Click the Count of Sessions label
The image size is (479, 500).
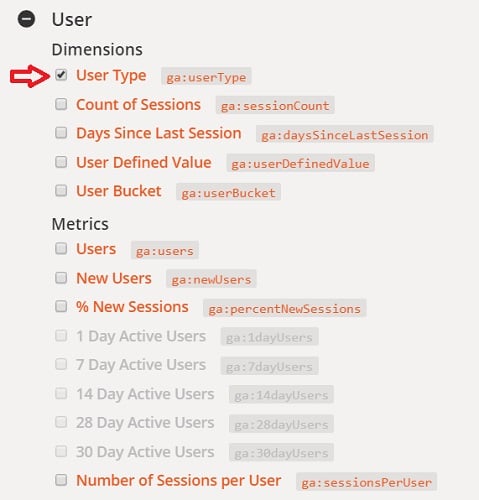[x=138, y=104]
